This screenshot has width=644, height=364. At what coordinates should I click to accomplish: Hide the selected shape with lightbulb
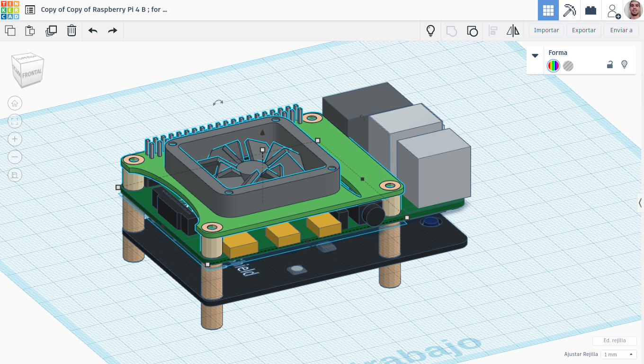click(x=624, y=65)
